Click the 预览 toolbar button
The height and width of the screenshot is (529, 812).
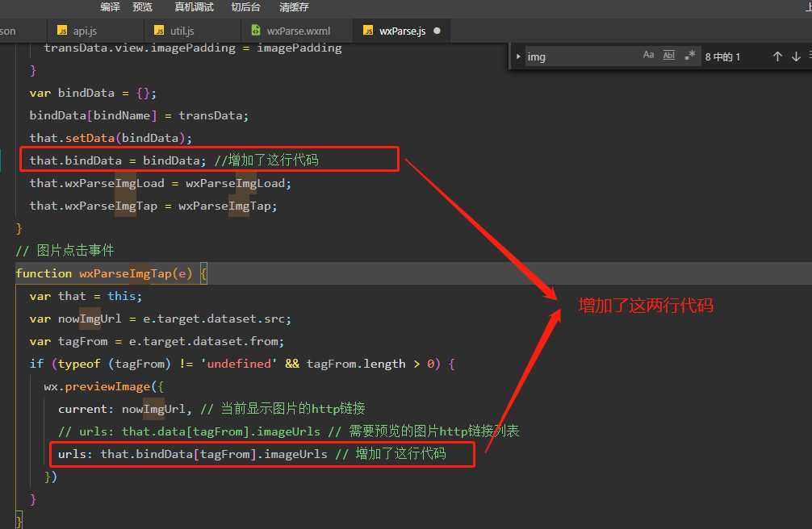tap(142, 6)
